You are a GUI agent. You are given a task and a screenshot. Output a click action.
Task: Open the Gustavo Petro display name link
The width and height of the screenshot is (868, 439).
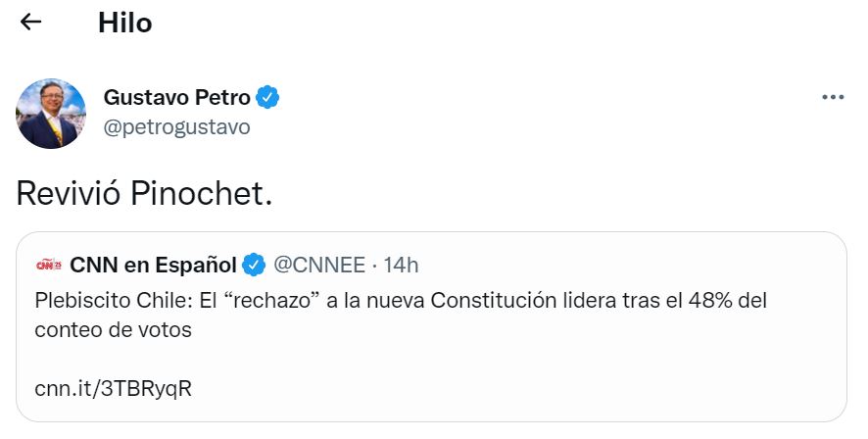coord(176,97)
